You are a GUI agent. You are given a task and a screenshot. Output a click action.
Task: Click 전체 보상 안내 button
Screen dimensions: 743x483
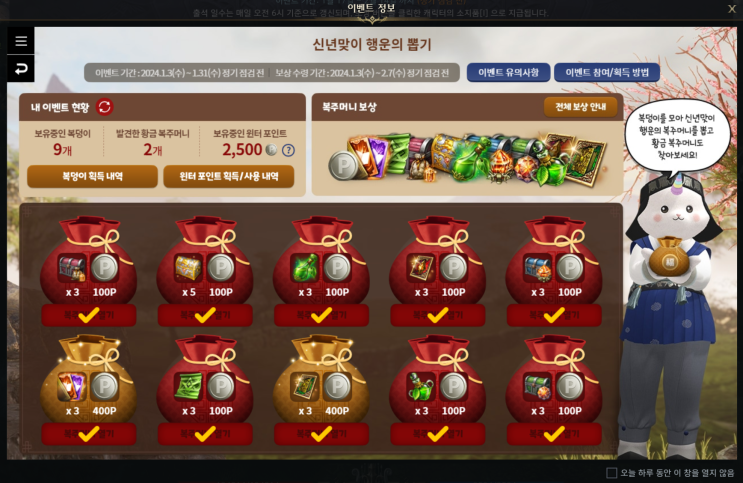pyautogui.click(x=580, y=107)
